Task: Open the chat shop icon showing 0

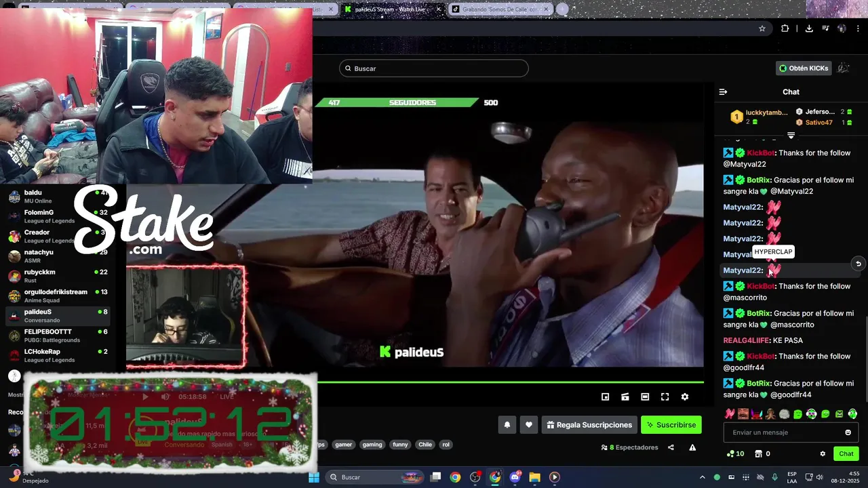Action: (x=763, y=454)
